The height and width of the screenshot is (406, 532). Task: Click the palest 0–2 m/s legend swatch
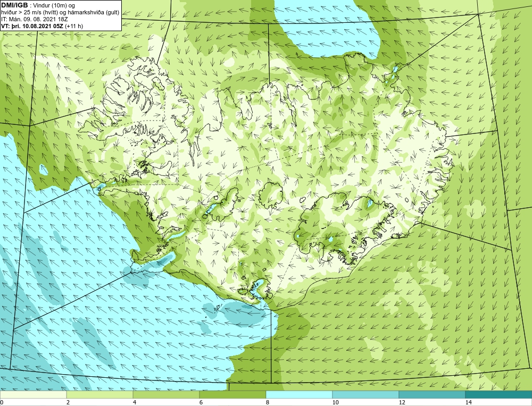(x=33, y=394)
